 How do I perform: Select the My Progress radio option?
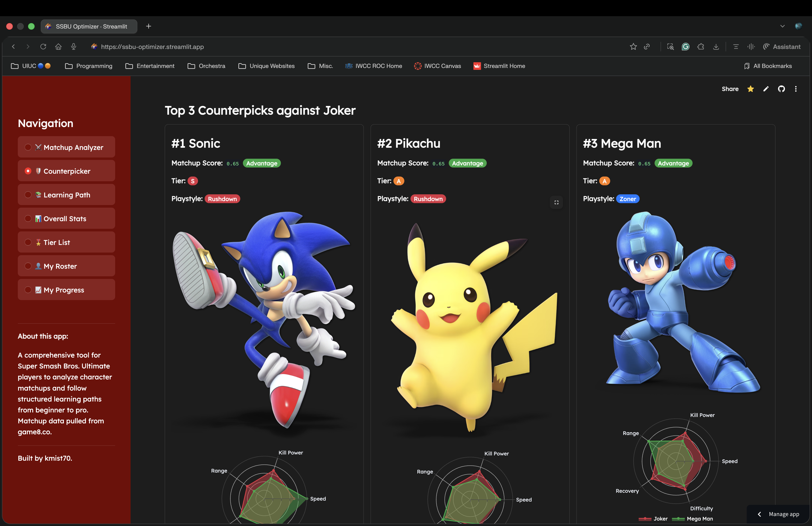(x=66, y=290)
